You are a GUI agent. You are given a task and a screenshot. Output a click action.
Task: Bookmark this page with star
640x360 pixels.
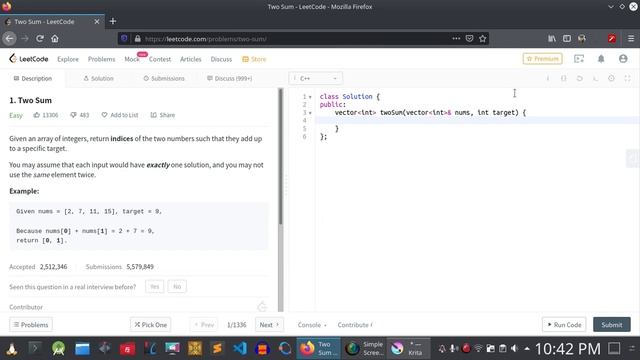[x=482, y=39]
